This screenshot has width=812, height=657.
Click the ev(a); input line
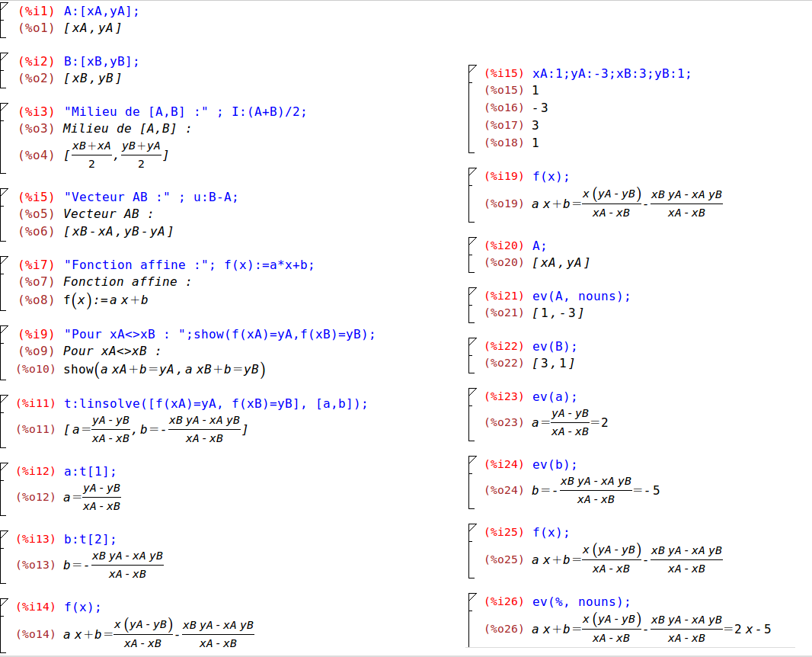[555, 397]
